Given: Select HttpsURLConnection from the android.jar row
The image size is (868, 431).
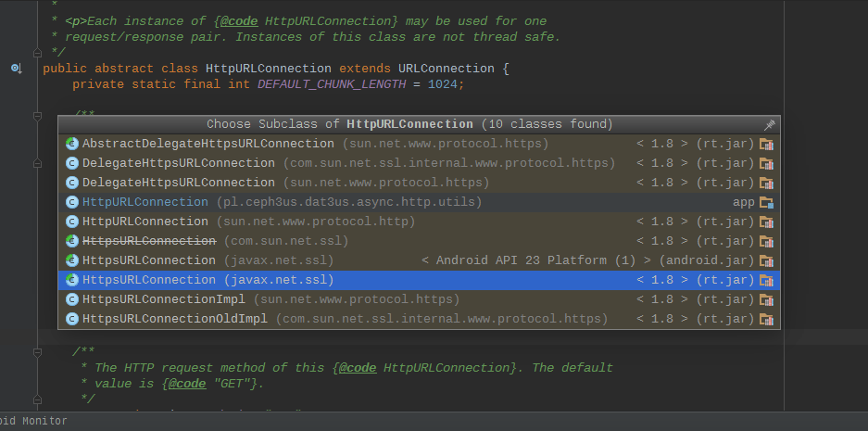Looking at the screenshot, I should tap(419, 260).
